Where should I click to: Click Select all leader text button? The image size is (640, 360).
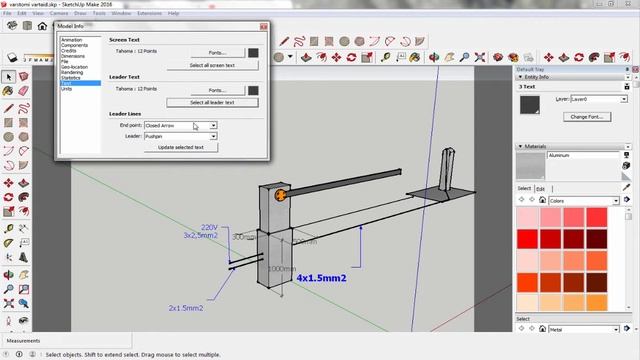[212, 102]
